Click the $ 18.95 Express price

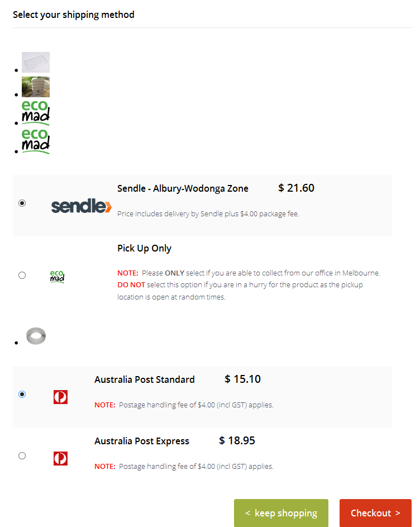point(237,440)
